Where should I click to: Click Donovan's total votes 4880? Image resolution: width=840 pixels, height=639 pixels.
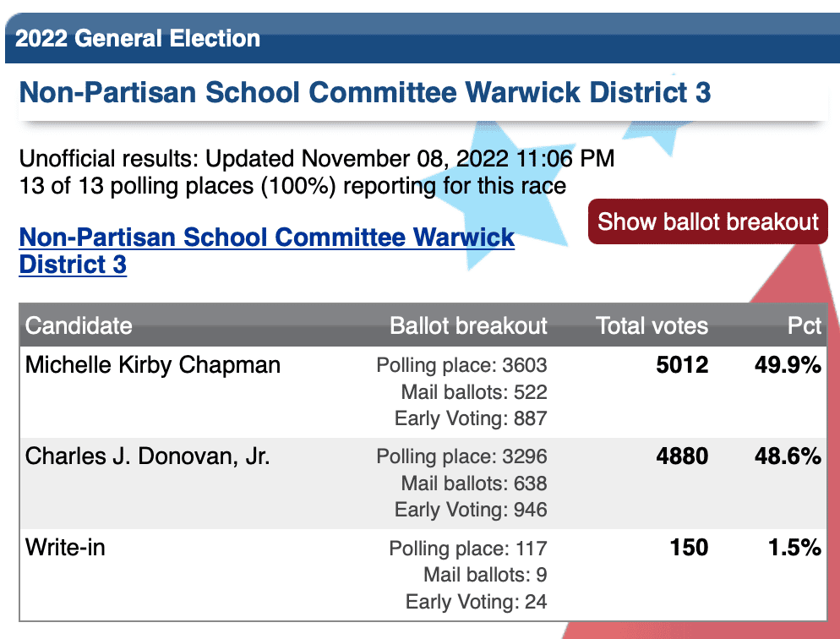[682, 456]
